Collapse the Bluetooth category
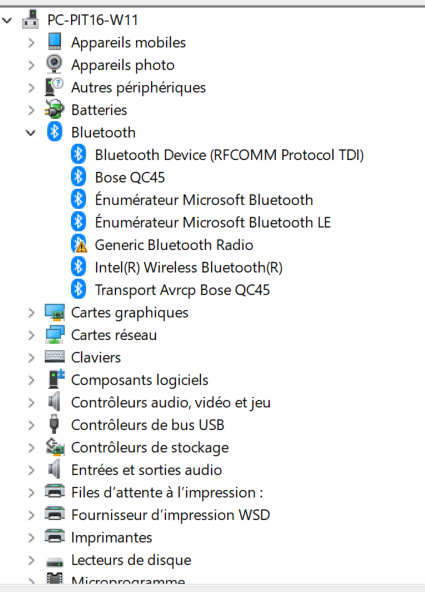Image resolution: width=425 pixels, height=592 pixels. click(x=31, y=133)
